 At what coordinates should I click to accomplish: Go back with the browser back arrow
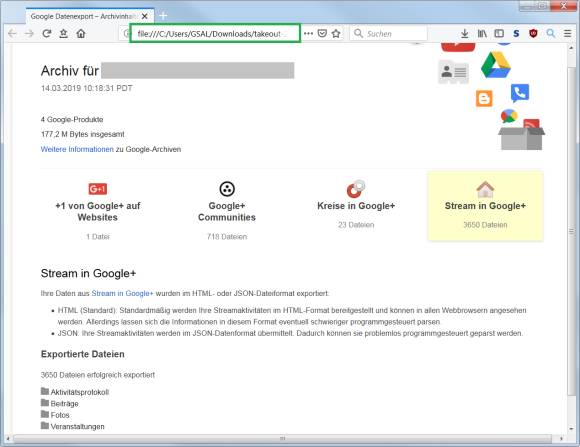point(12,34)
